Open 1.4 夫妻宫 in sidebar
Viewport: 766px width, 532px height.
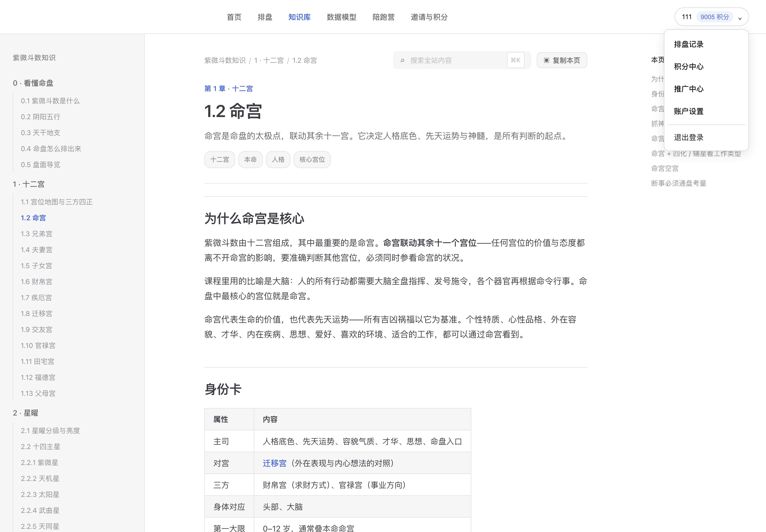pyautogui.click(x=37, y=250)
